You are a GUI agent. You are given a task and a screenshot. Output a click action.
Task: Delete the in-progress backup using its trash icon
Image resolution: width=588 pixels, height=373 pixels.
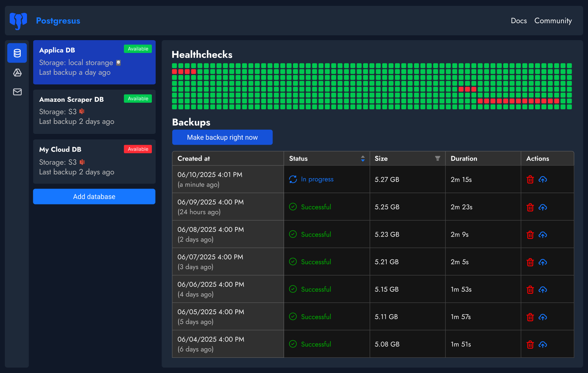(x=530, y=180)
